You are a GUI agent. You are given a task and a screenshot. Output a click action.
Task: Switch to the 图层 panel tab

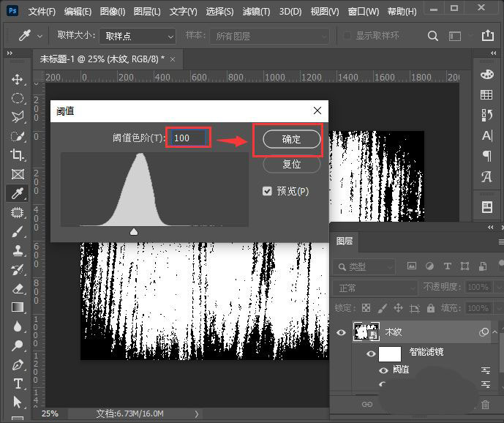pos(345,241)
